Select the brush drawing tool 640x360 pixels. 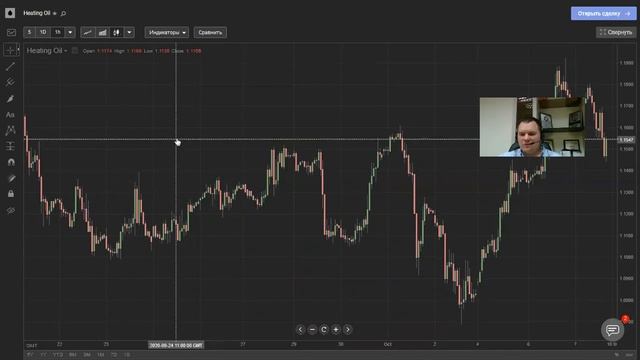pyautogui.click(x=10, y=99)
